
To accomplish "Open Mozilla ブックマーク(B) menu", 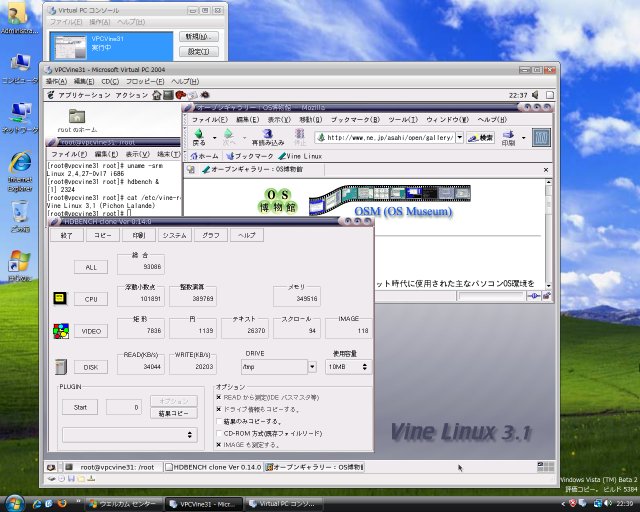I will pos(355,120).
